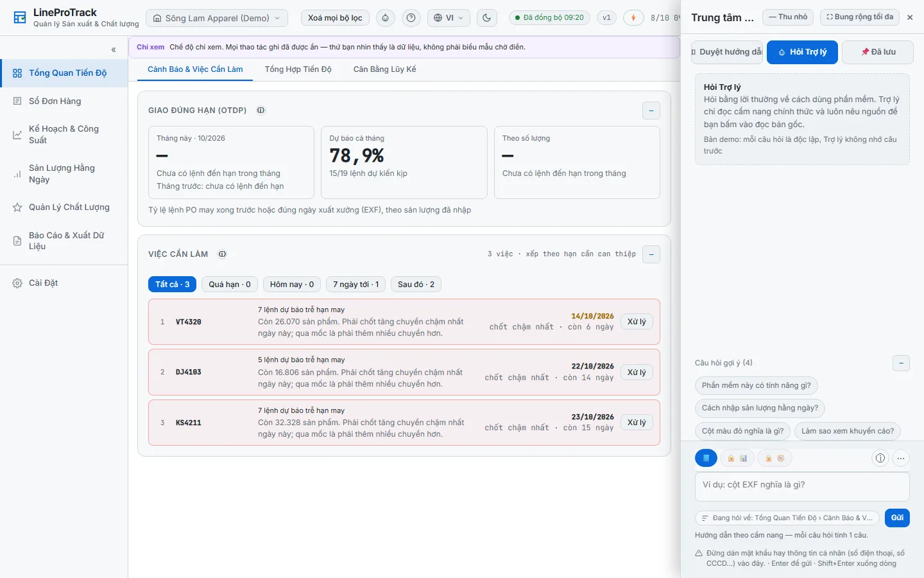The image size is (924, 578).
Task: Collapse the VIỆC CẦN LÀM card
Action: [x=651, y=254]
